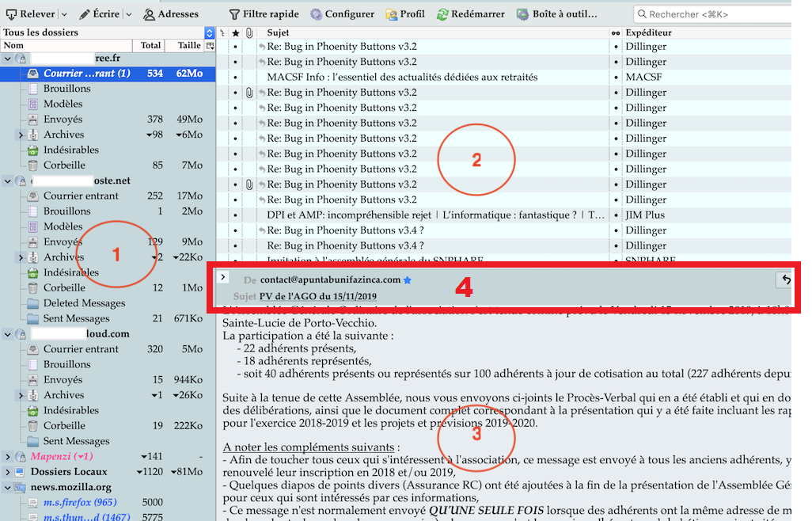
Task: Click the Relever get-messages toolbar button
Action: [x=31, y=14]
